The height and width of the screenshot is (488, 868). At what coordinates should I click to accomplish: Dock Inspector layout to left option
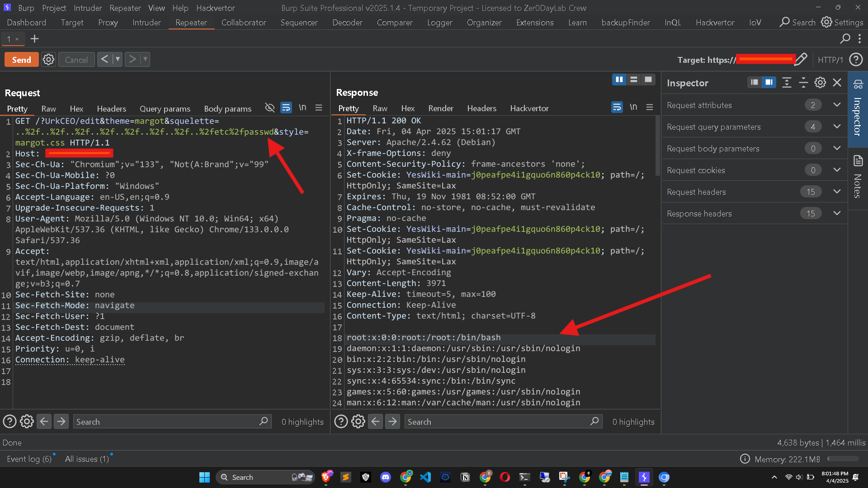[x=754, y=82]
